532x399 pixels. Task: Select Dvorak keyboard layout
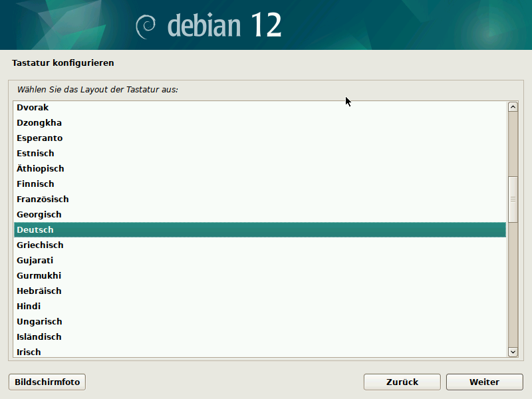click(x=33, y=108)
